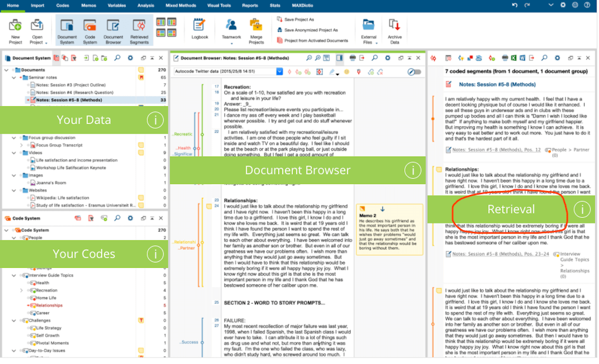The image size is (599, 364).
Task: Toggle Document Browser window in ribbon
Action: pos(113,31)
